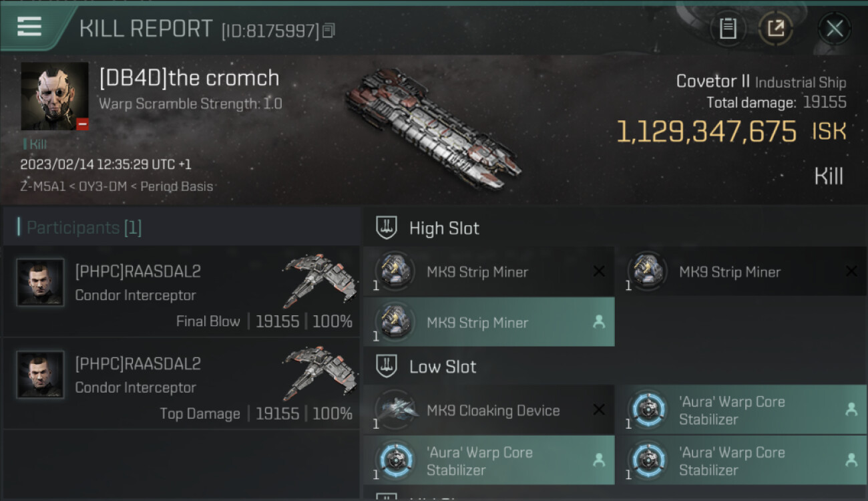Click the High Slot section icon

pos(387,228)
